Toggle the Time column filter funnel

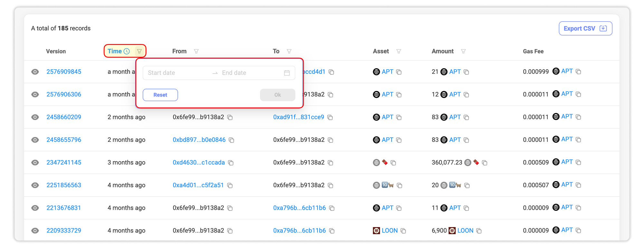click(x=139, y=51)
